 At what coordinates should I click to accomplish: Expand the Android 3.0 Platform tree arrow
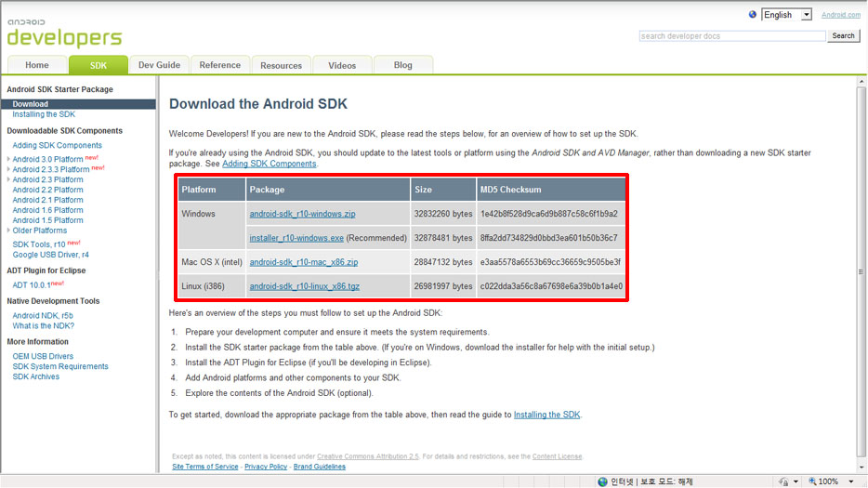pyautogui.click(x=8, y=159)
